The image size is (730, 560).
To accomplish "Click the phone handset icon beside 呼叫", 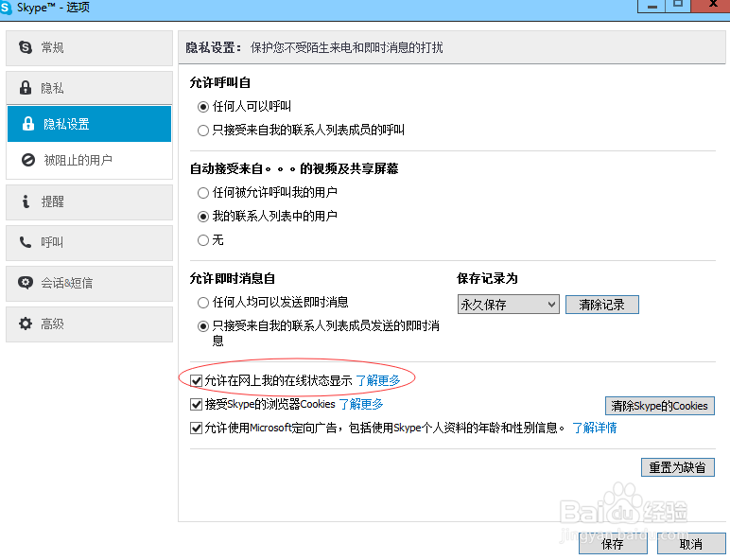I will tap(26, 242).
